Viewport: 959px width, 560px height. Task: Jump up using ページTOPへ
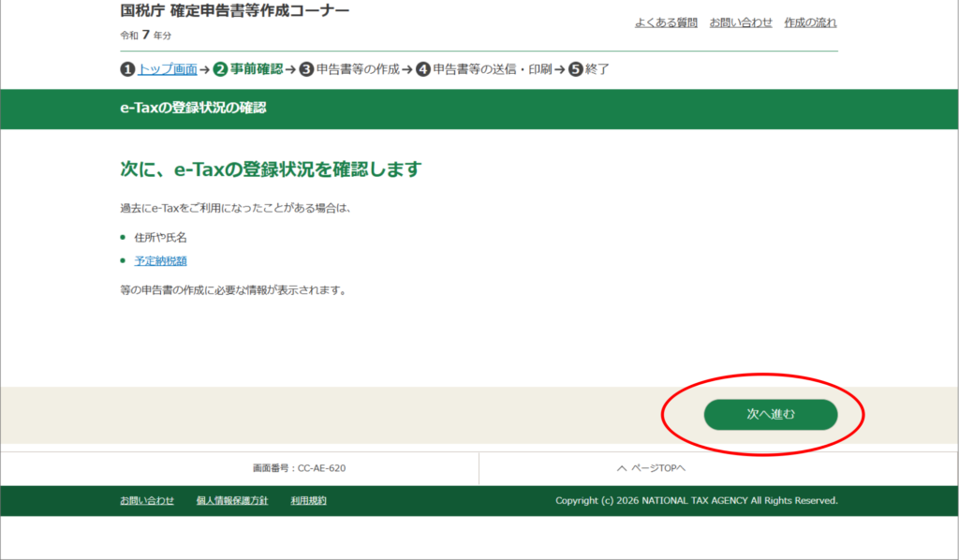[x=651, y=468]
